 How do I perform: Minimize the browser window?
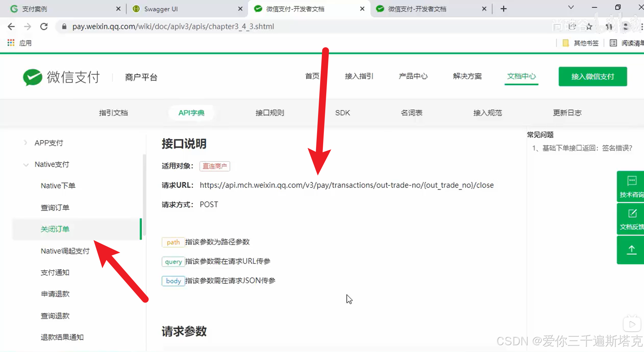(x=594, y=7)
